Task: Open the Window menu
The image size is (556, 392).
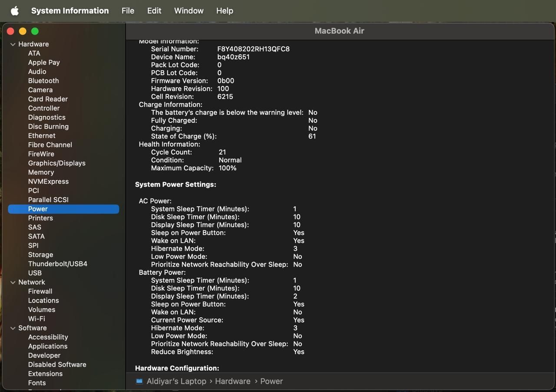Action: 189,11
